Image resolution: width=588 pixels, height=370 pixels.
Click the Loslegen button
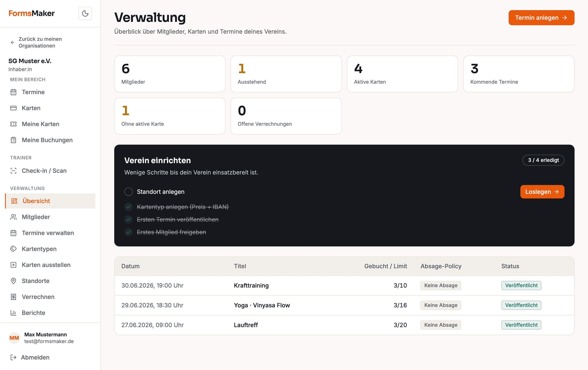pos(542,192)
